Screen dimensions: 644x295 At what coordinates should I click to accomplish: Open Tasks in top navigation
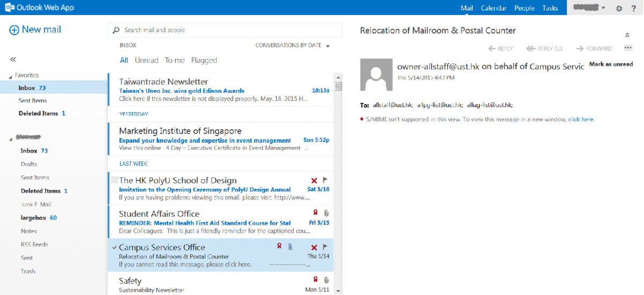550,8
